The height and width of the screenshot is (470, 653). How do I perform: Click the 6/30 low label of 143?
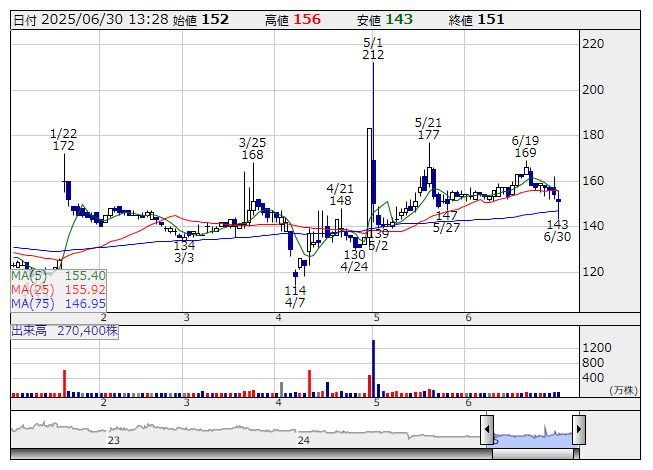pyautogui.click(x=557, y=231)
